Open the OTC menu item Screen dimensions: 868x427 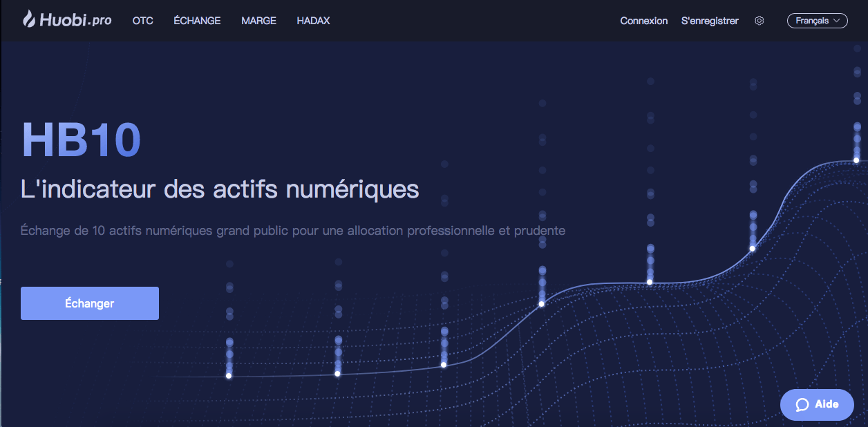(142, 21)
